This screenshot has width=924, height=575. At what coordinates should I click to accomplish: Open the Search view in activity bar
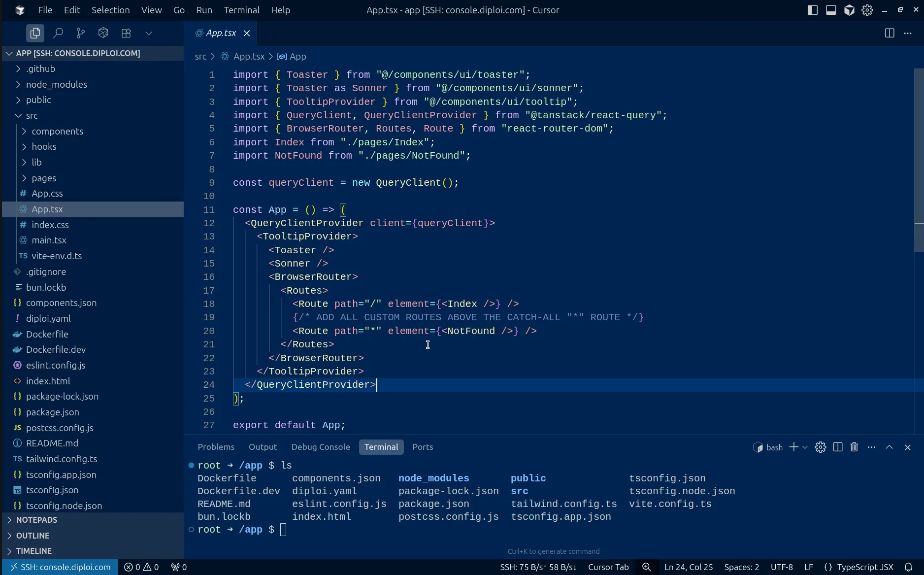tap(58, 33)
